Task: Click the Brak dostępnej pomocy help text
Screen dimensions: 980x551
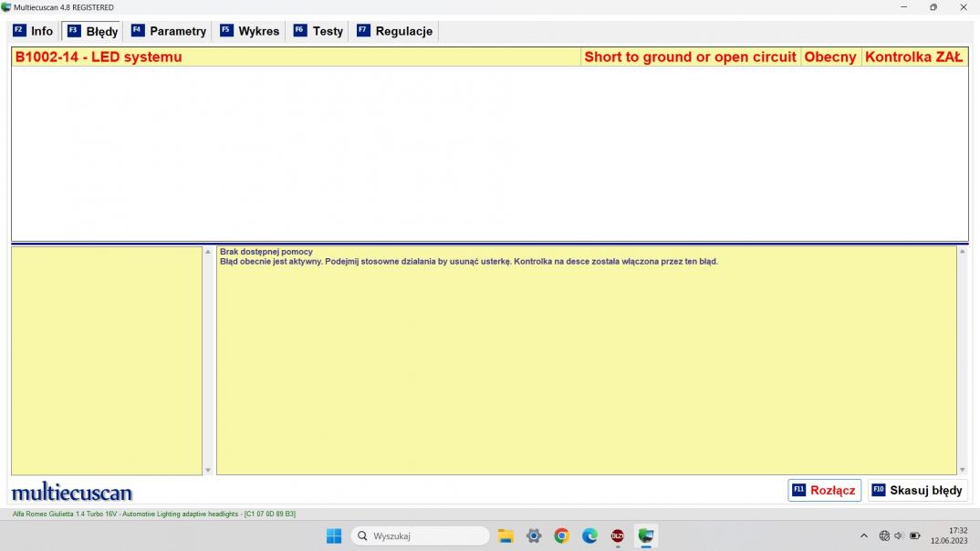Action: point(266,252)
